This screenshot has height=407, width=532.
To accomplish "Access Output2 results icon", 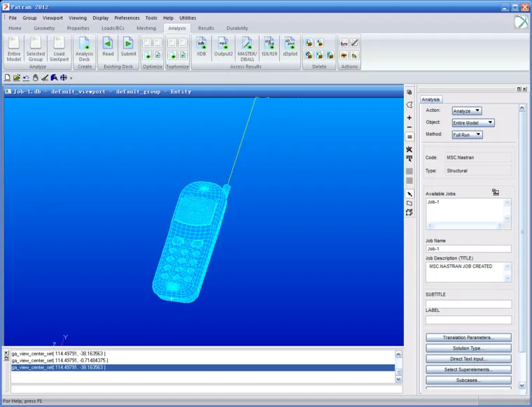I will pos(223,46).
